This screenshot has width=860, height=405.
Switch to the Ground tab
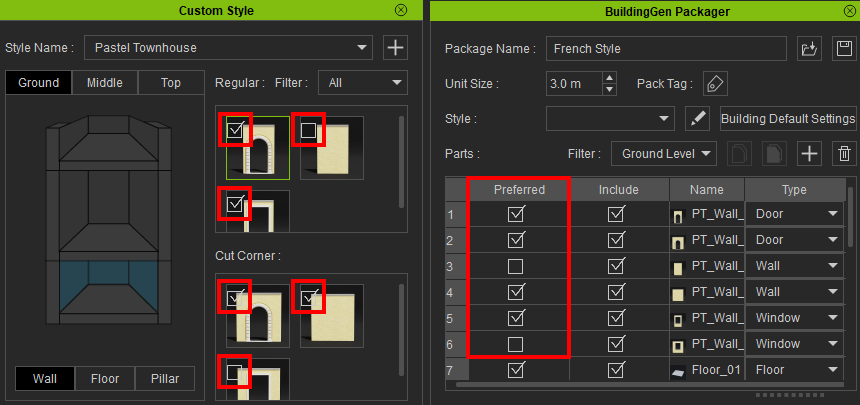tap(38, 83)
